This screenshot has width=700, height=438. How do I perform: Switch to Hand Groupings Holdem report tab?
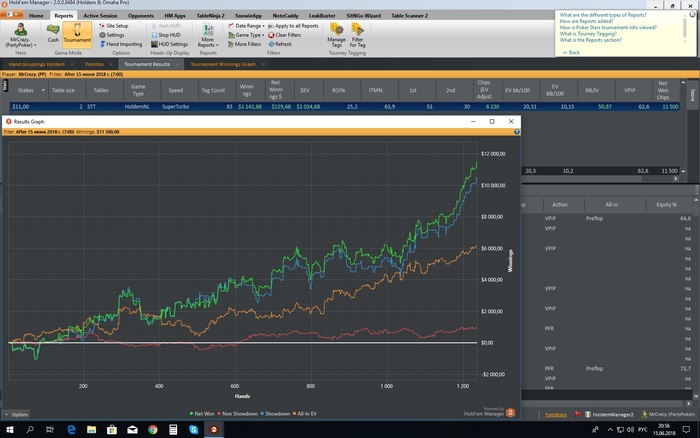[36, 64]
